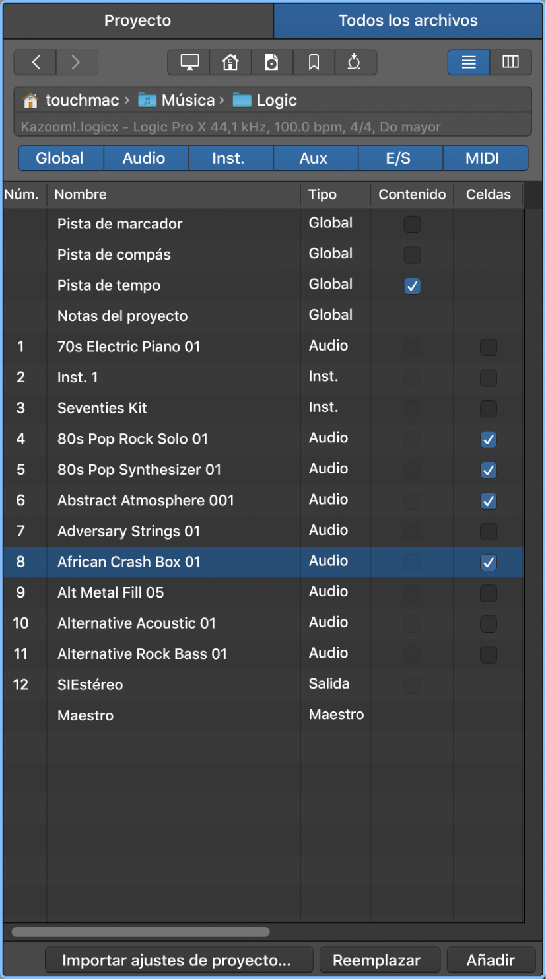
Task: Enable content for Pista de marcador
Action: coord(412,225)
